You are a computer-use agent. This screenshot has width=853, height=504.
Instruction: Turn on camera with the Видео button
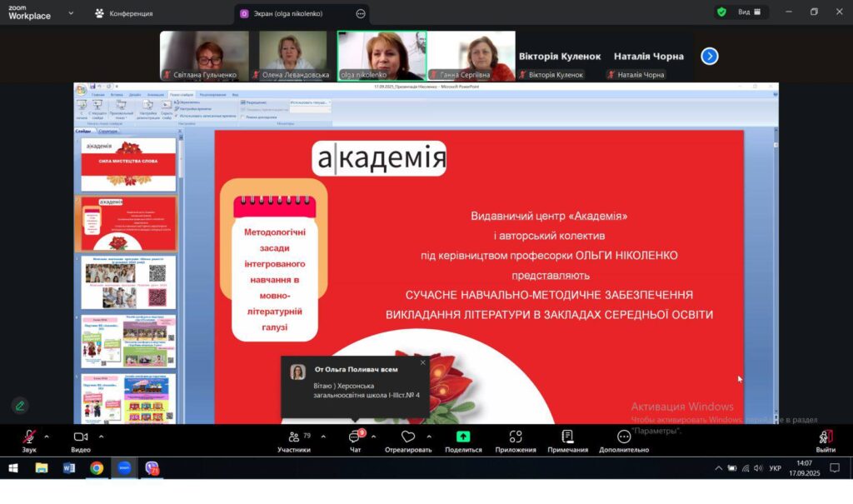pyautogui.click(x=81, y=437)
